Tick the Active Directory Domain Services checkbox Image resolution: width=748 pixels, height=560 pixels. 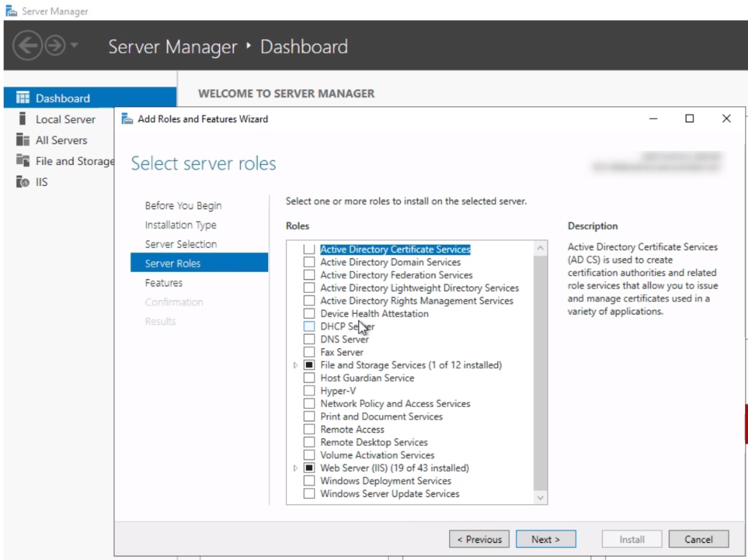(309, 261)
